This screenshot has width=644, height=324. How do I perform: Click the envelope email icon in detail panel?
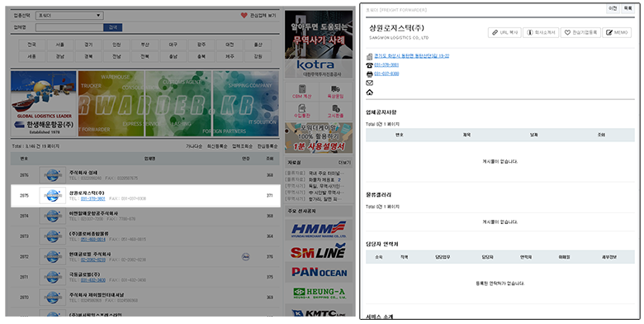click(x=369, y=83)
